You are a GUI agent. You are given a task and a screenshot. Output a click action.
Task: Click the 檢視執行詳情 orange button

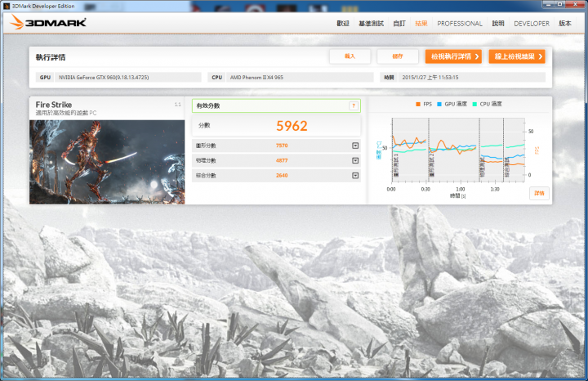pos(453,56)
